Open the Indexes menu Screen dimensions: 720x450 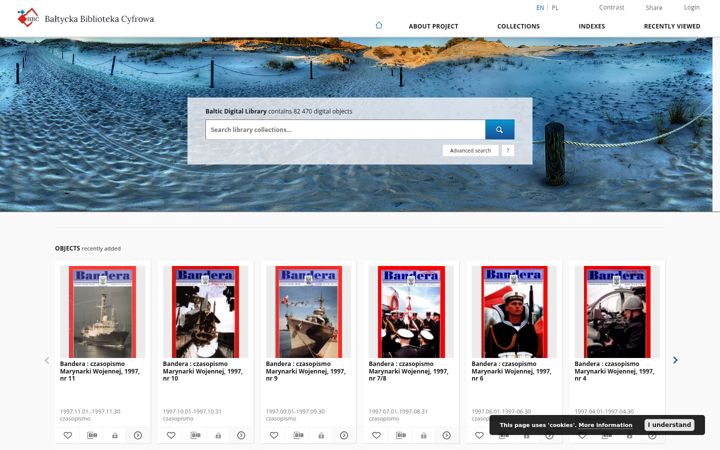pos(591,26)
